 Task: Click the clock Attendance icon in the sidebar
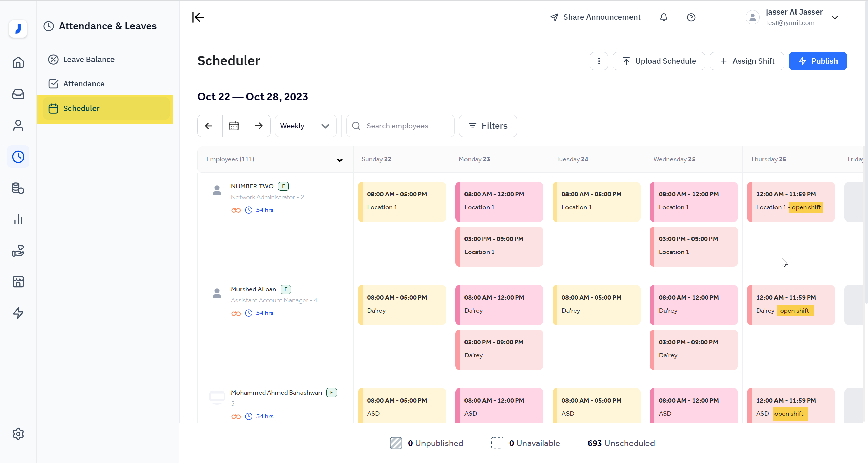18,156
